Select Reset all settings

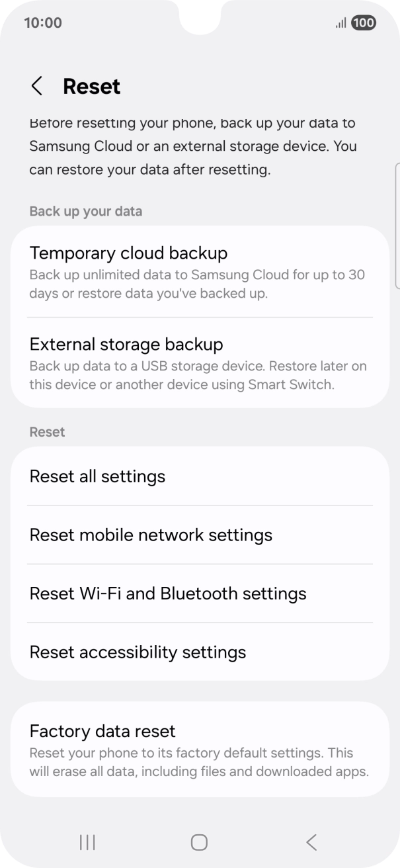click(x=200, y=476)
